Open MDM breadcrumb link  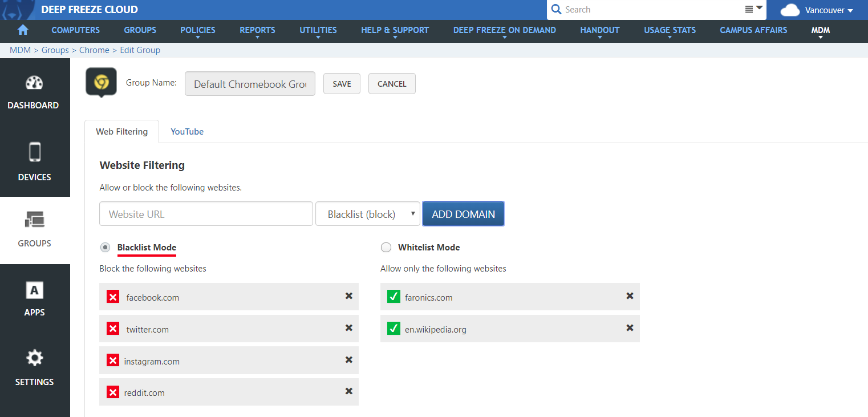21,50
